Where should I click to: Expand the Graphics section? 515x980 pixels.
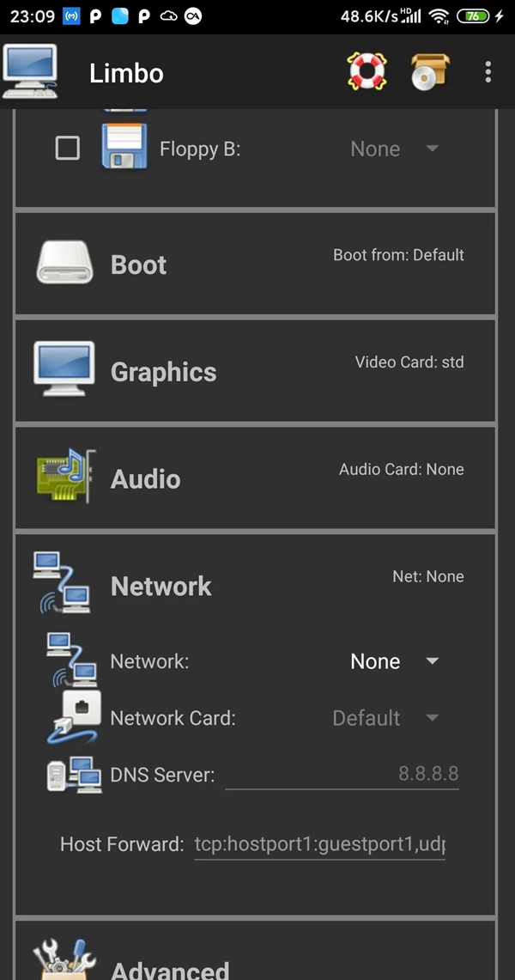[255, 371]
